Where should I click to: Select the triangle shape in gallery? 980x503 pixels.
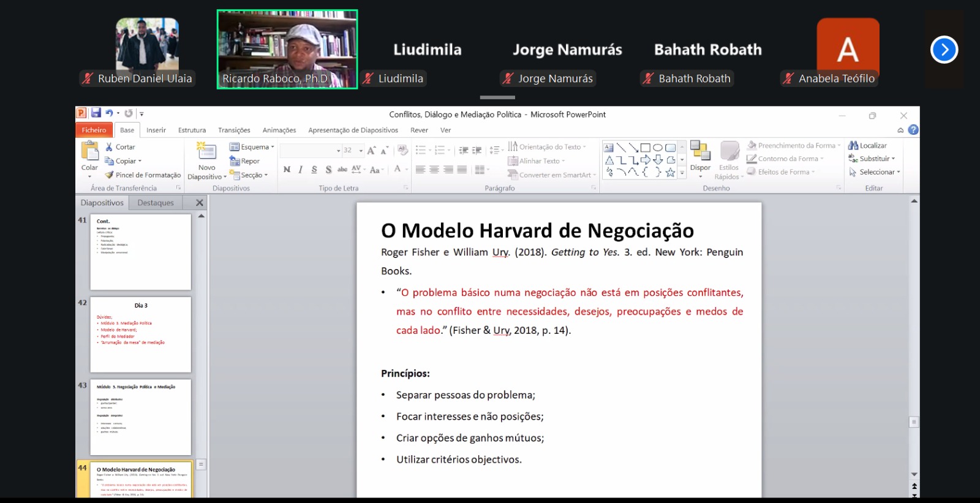point(609,160)
